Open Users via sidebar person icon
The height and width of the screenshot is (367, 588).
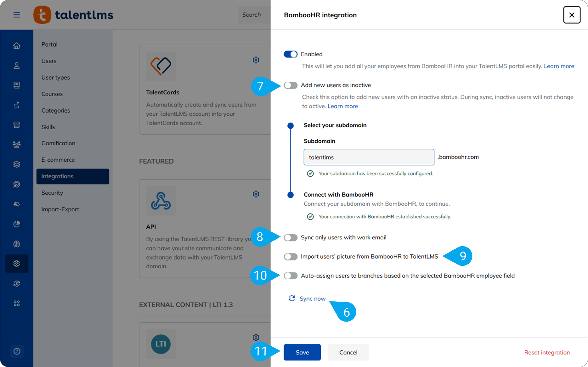pos(17,66)
